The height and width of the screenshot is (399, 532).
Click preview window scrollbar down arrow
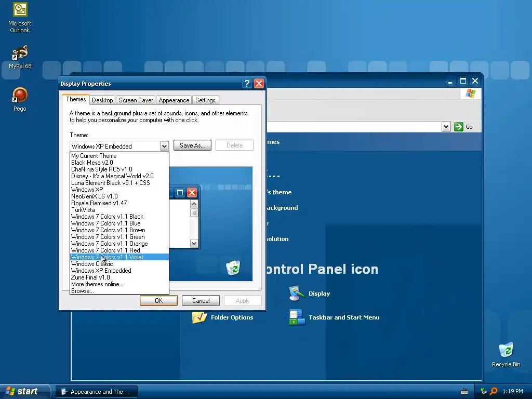click(194, 243)
